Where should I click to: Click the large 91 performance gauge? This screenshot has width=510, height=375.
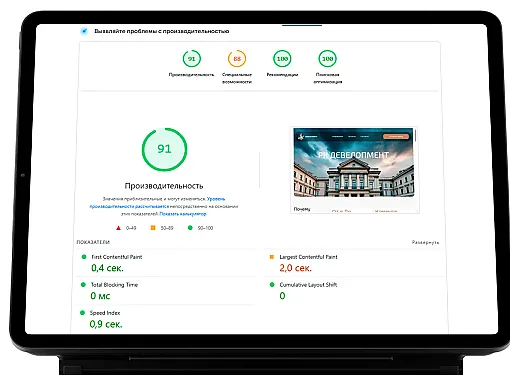click(164, 149)
